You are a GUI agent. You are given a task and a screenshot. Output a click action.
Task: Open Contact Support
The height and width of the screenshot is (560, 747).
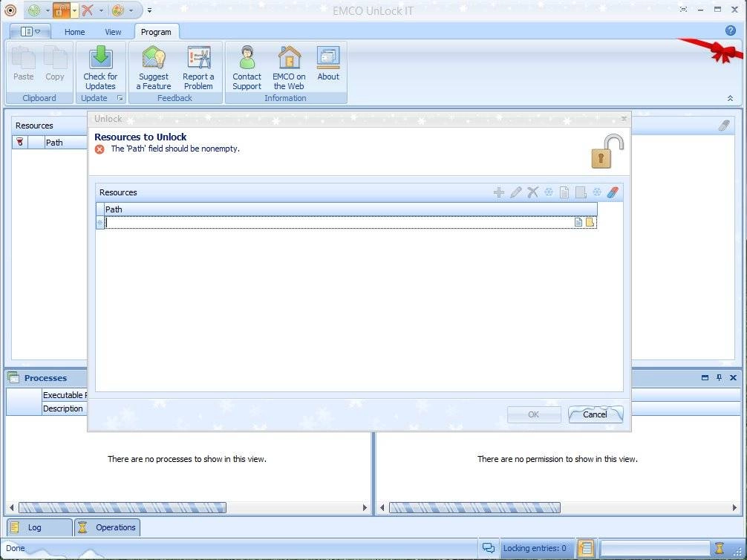point(247,67)
